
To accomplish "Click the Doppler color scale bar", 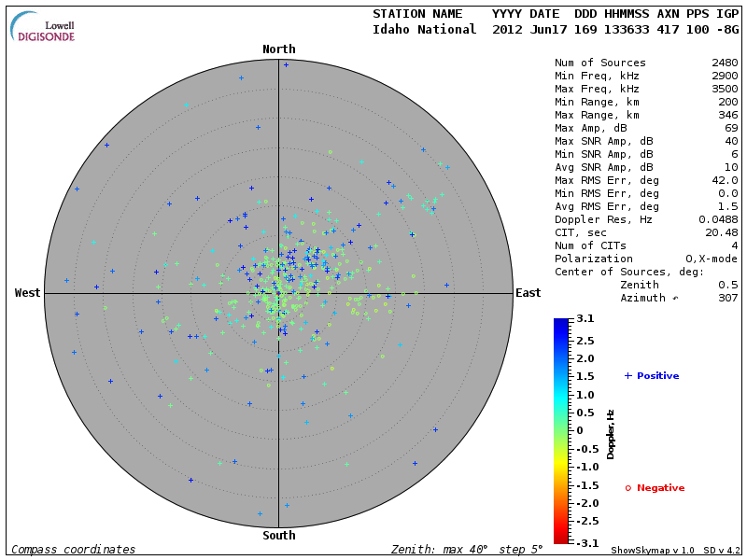I will [560, 430].
